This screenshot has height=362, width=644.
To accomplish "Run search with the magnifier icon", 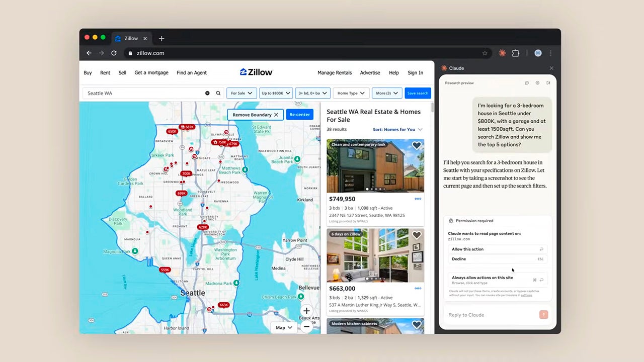I will [218, 93].
